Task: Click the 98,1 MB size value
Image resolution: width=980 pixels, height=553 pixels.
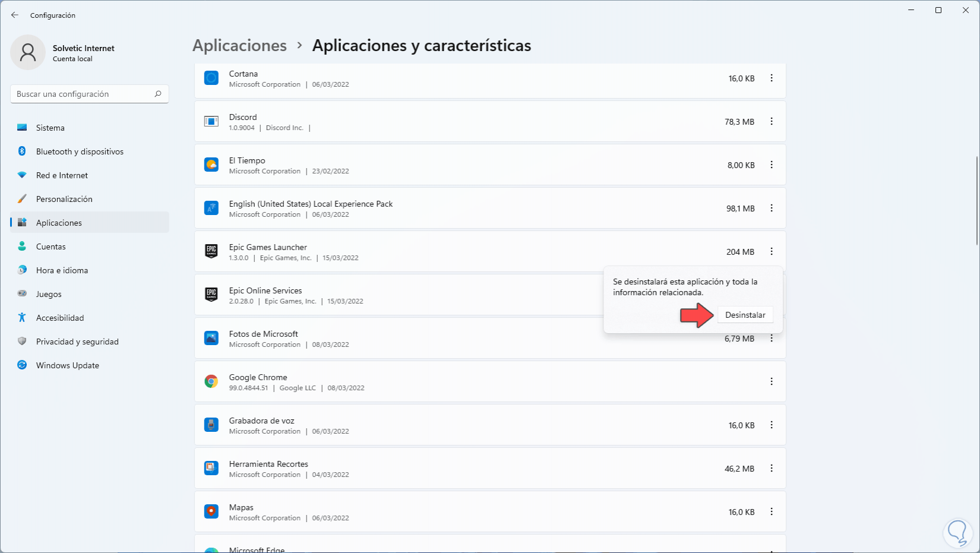Action: tap(740, 208)
